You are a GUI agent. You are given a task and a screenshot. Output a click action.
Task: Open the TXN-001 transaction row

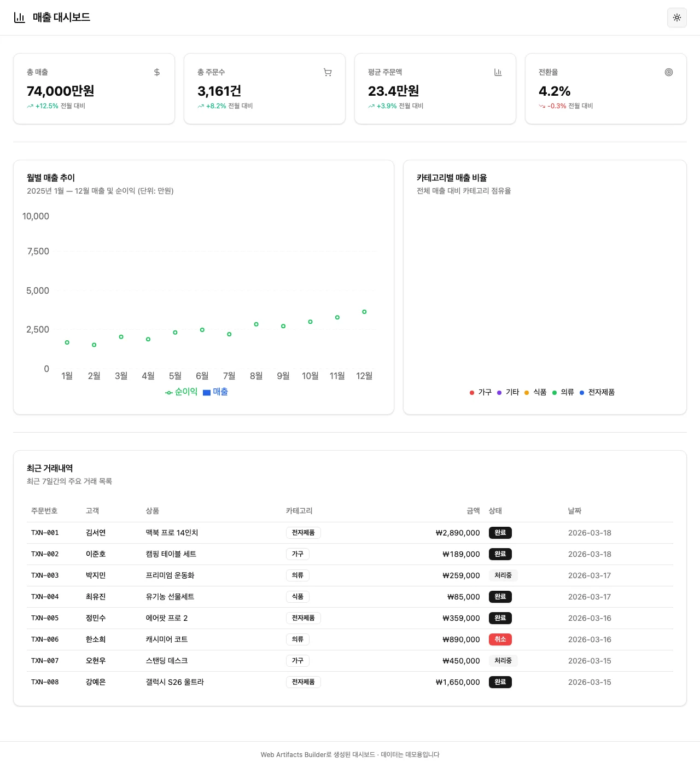coord(45,533)
